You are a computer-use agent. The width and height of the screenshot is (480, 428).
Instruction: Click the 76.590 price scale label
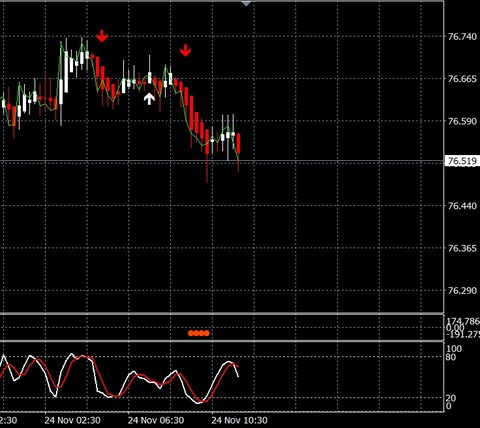[462, 121]
